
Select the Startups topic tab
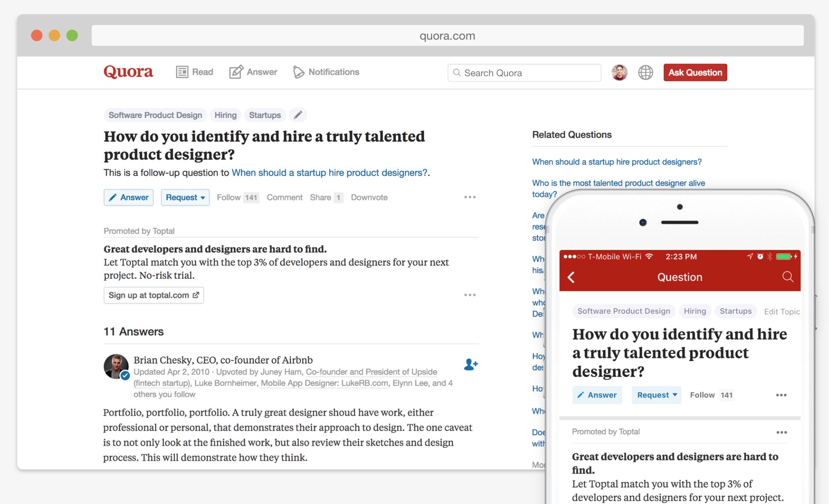[265, 115]
